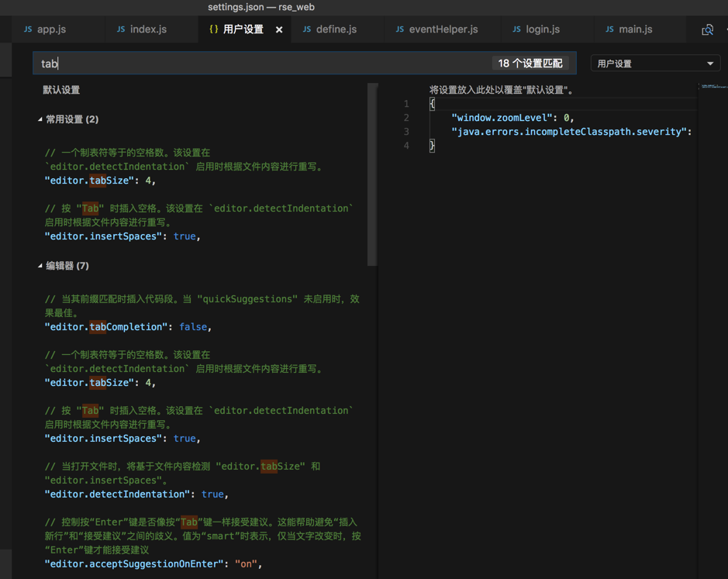This screenshot has width=728, height=579.
Task: Select the 用户设置 editor tab
Action: coord(243,29)
